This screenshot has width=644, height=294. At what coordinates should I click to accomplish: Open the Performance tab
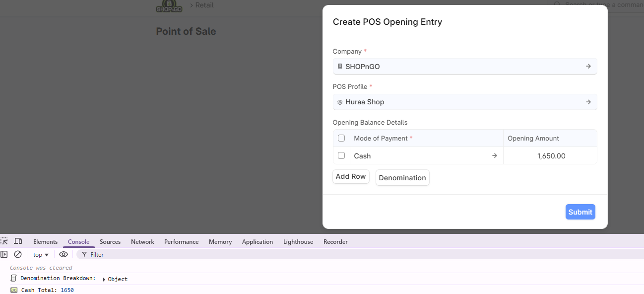[182, 242]
